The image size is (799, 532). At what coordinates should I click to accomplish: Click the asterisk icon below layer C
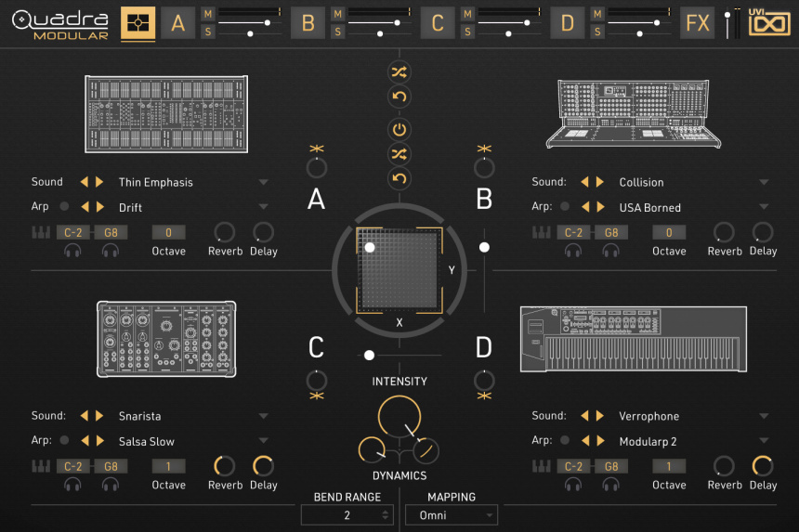[x=317, y=396]
